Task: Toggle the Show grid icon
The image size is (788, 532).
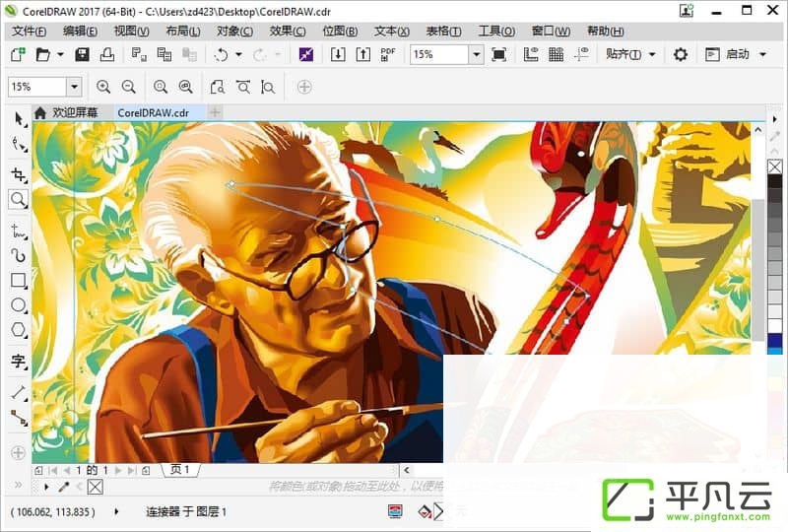Action: tap(556, 54)
